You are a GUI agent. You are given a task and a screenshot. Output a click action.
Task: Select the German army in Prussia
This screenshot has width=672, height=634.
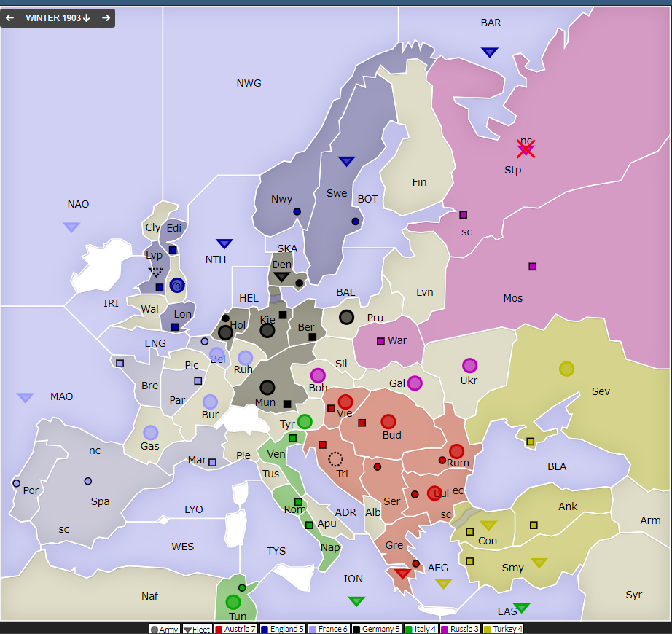(346, 317)
